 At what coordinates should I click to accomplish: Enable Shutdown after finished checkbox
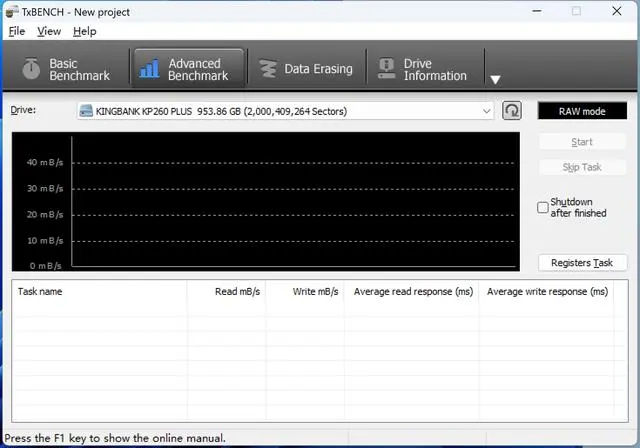point(542,207)
